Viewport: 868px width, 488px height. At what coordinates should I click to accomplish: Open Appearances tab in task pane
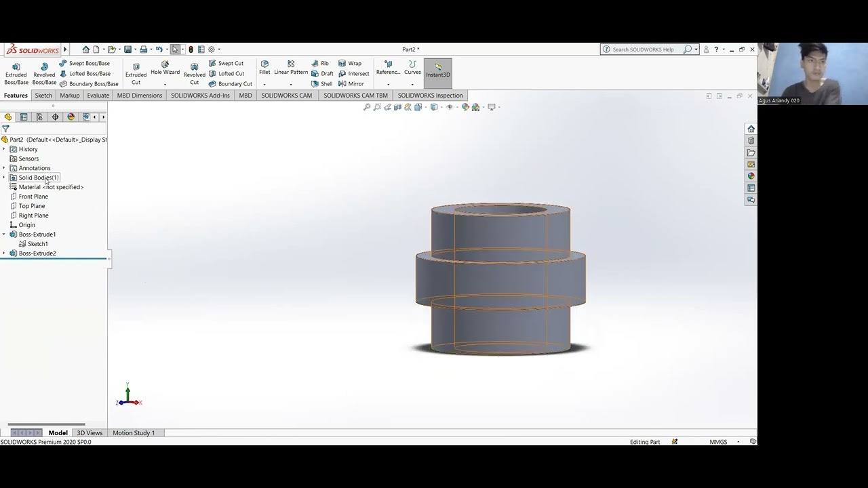pos(751,176)
